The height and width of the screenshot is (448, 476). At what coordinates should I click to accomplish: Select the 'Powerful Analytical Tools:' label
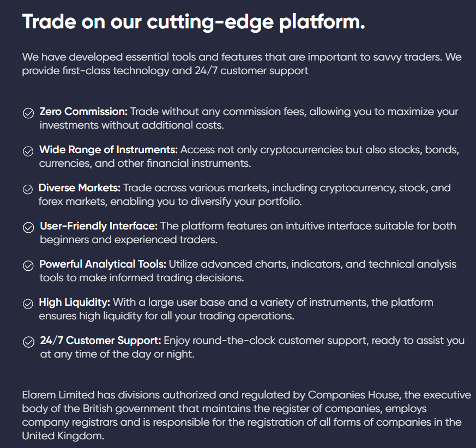pos(103,264)
